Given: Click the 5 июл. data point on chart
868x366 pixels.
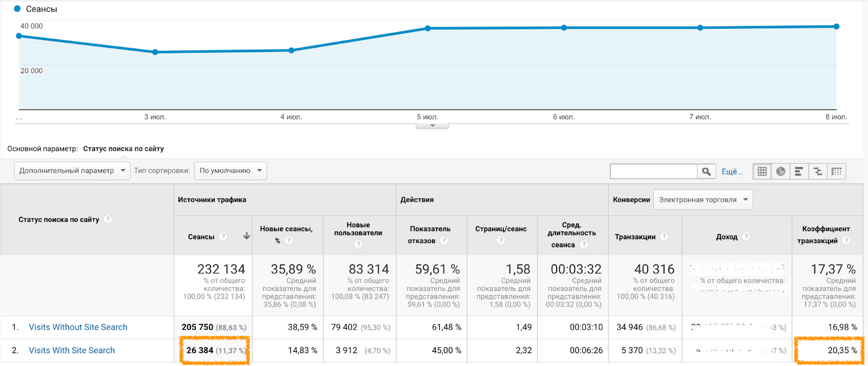Looking at the screenshot, I should point(427,28).
